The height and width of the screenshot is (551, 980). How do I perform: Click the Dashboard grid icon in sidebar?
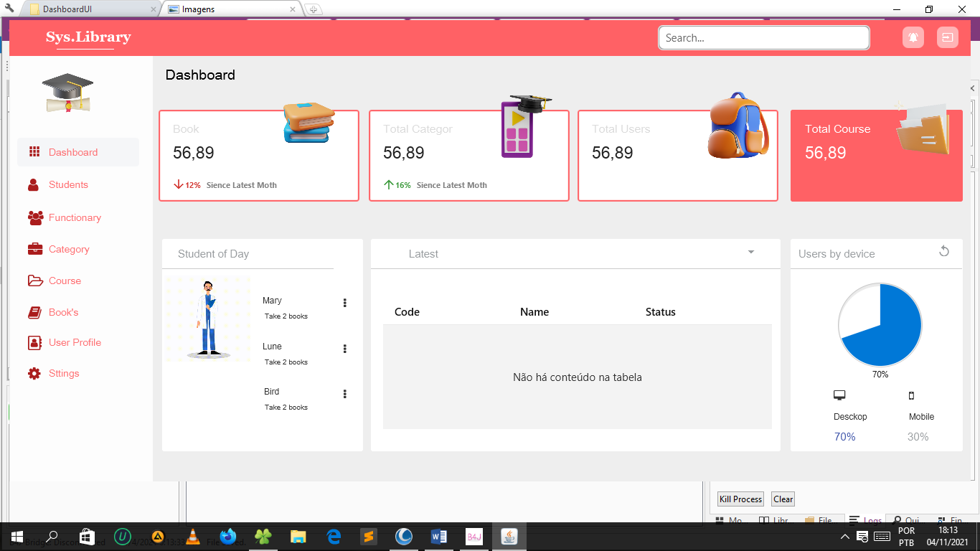point(34,151)
